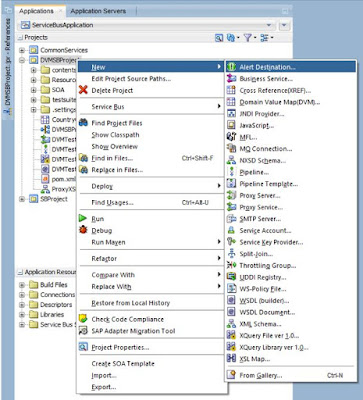Click the XQuery File ver 1.0 icon

tap(231, 335)
